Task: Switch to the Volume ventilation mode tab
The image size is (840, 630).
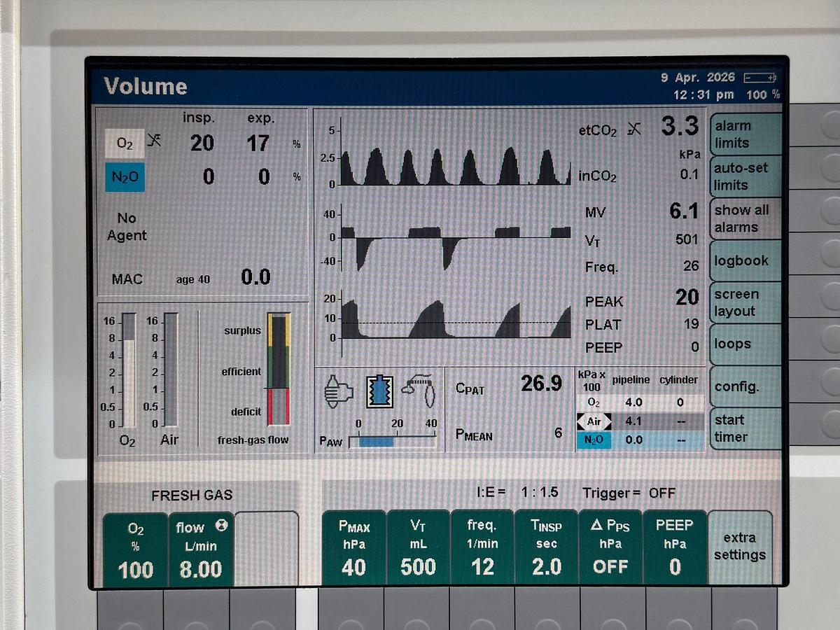Action: point(145,85)
